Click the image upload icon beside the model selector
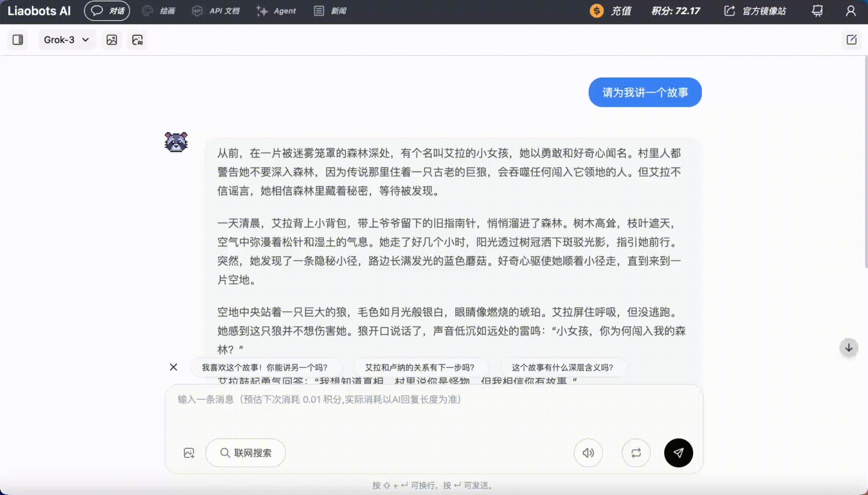Screen dimensions: 868x495 [x=111, y=40]
